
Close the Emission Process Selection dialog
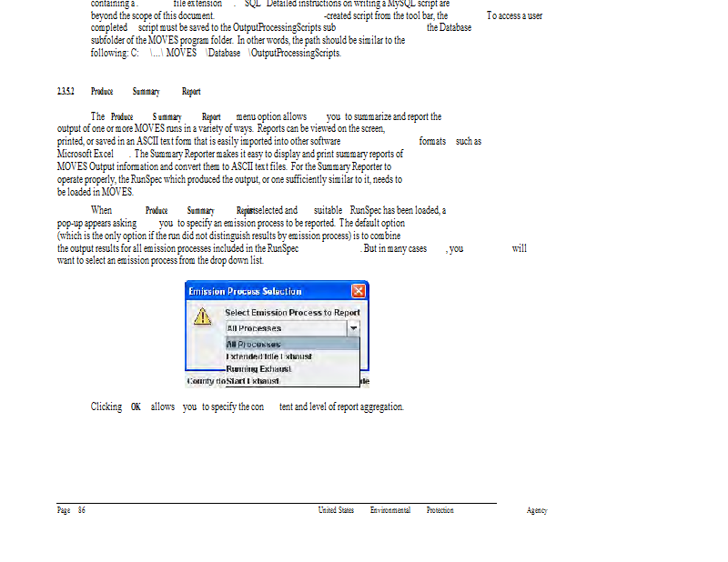click(x=359, y=291)
